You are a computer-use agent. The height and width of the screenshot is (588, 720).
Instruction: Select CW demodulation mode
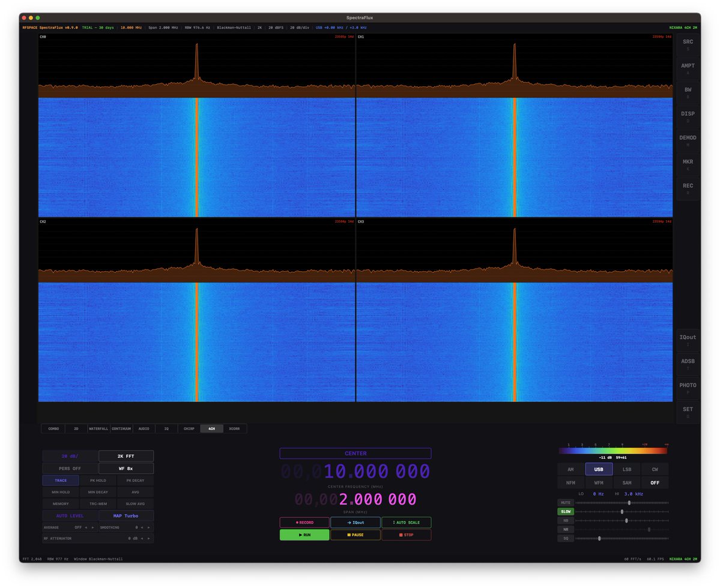(655, 469)
